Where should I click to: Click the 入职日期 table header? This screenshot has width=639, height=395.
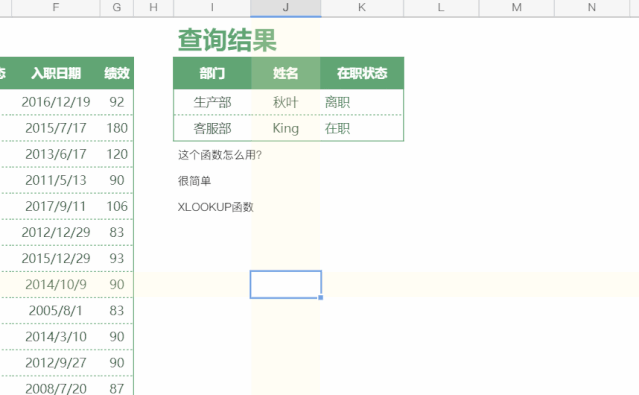click(x=56, y=73)
